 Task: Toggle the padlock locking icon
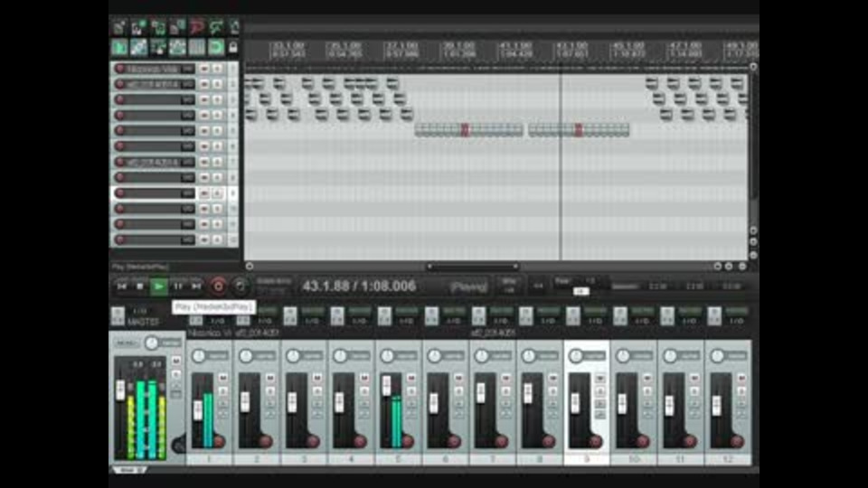(x=233, y=48)
